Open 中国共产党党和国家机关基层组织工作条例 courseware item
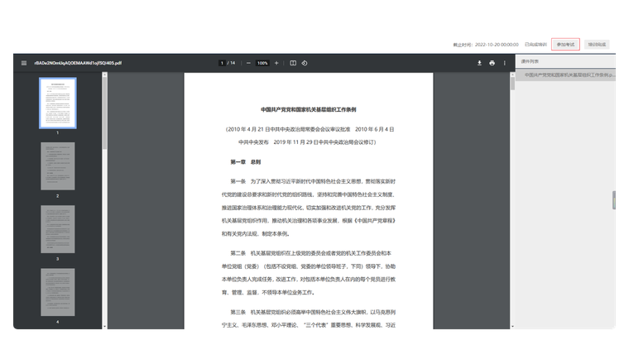The width and height of the screenshot is (629, 364). point(569,75)
